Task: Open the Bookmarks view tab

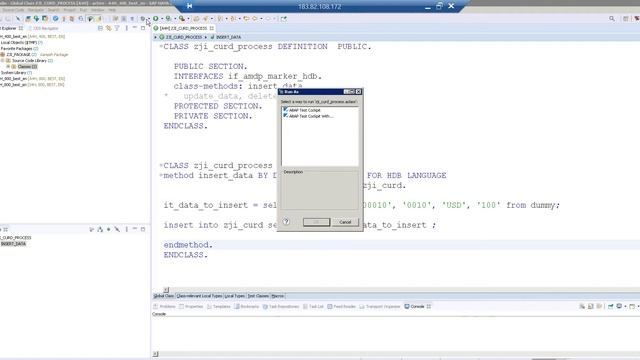Action: tap(247, 307)
